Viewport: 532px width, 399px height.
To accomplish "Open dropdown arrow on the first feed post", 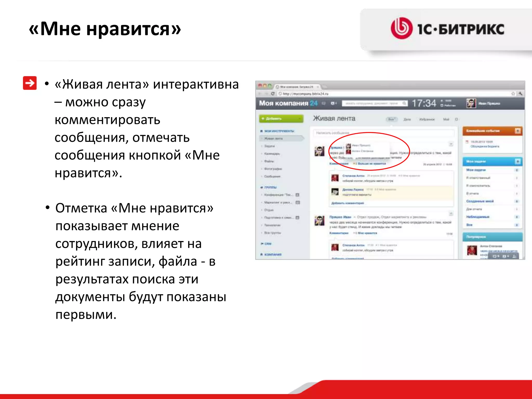I will [451, 144].
